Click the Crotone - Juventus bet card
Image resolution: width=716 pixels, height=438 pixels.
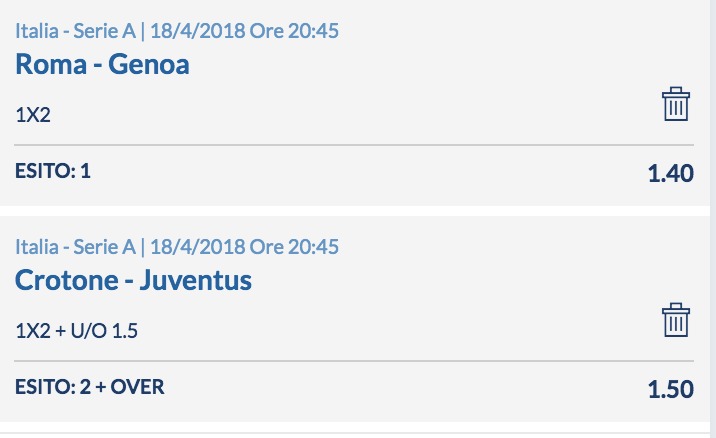(x=355, y=319)
